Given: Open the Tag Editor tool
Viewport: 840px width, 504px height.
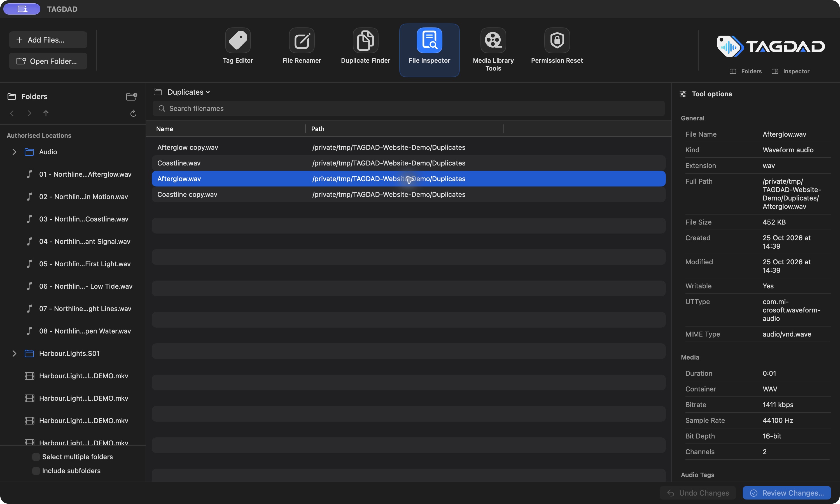Looking at the screenshot, I should point(238,46).
